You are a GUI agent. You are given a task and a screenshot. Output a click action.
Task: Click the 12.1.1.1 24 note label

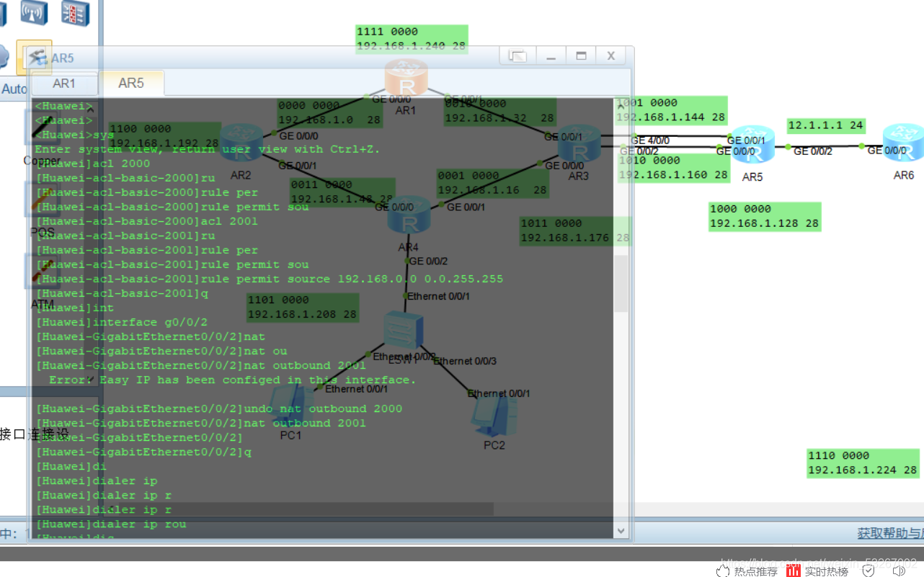click(x=826, y=125)
